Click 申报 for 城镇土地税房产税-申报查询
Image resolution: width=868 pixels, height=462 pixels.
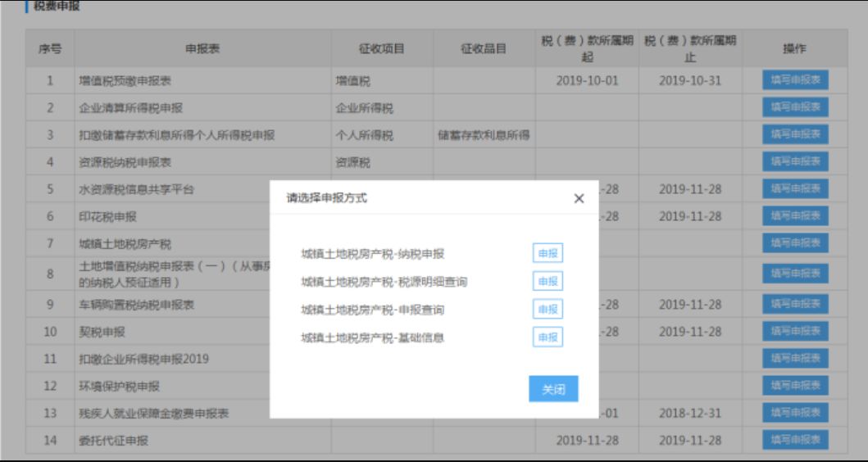[548, 310]
